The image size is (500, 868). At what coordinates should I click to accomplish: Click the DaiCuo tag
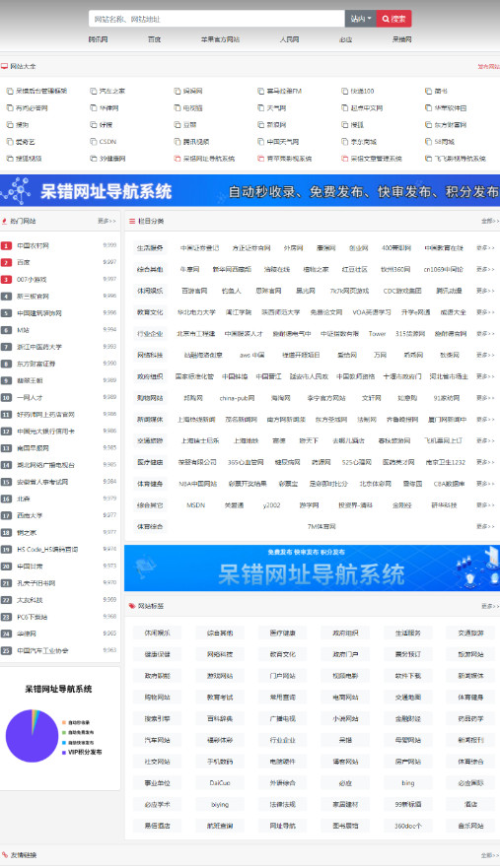pos(220,782)
